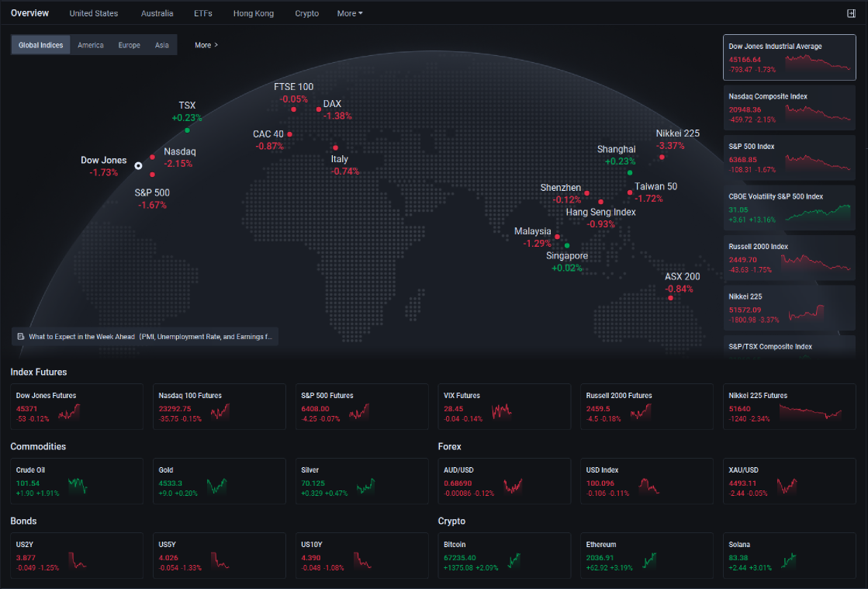Click the collapse panel icon at top right
The image size is (868, 589).
tap(851, 13)
